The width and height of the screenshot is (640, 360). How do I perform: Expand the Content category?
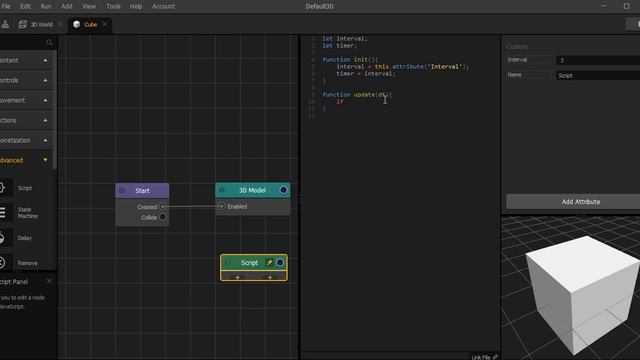coord(26,60)
